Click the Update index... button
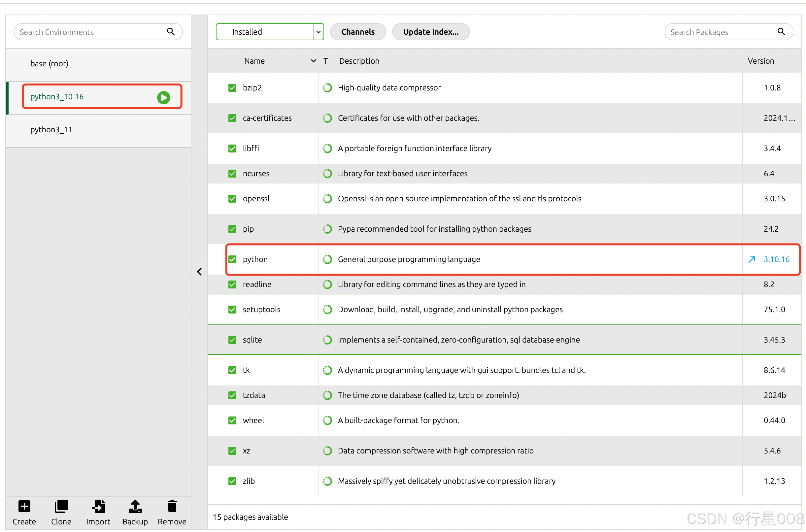The width and height of the screenshot is (806, 532). point(430,32)
